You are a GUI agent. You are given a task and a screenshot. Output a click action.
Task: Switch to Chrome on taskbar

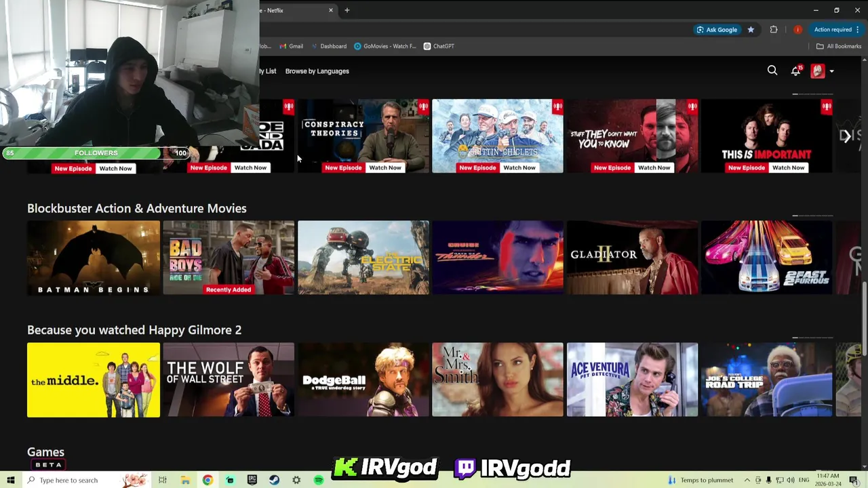point(208,480)
